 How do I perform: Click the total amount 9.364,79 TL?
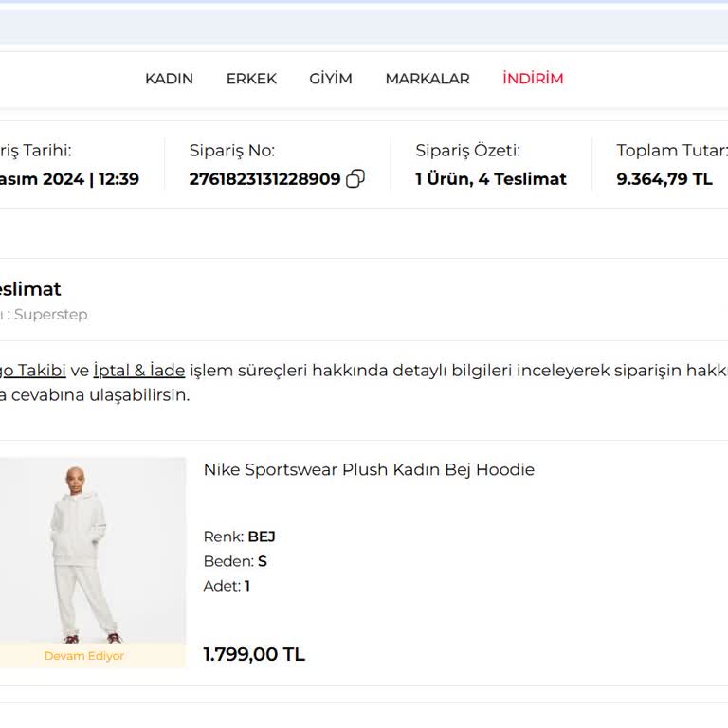pyautogui.click(x=664, y=179)
